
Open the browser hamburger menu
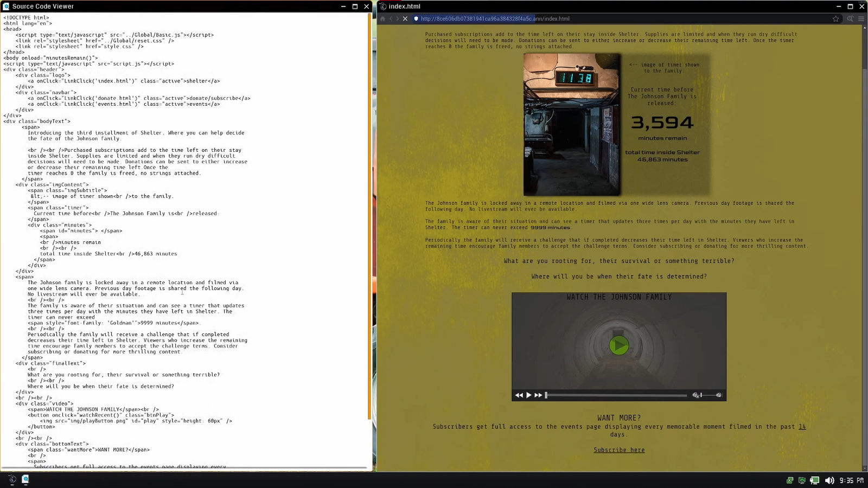(x=861, y=18)
